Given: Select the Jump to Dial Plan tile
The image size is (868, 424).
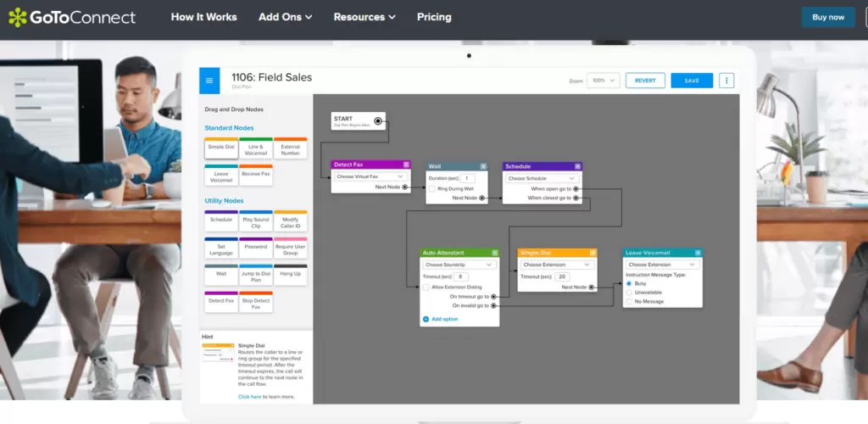Looking at the screenshot, I should [256, 275].
